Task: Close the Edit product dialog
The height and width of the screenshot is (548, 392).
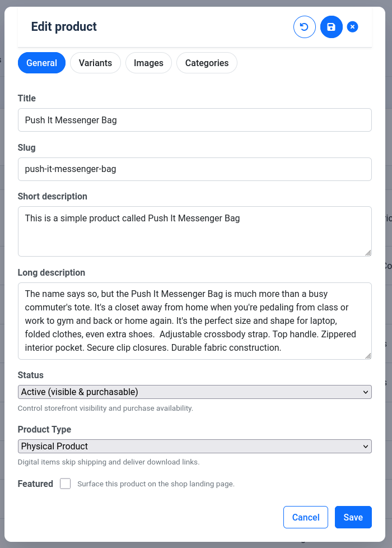Action: (x=352, y=27)
